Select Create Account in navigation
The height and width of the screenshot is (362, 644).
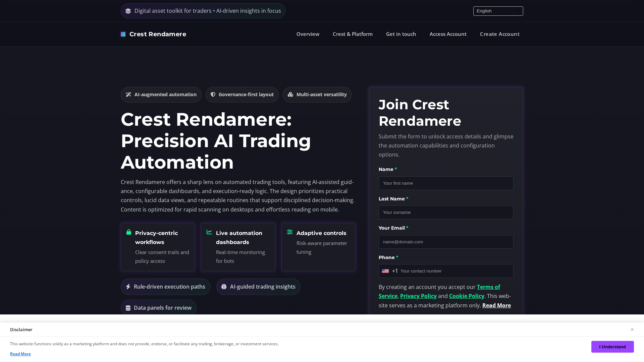coord(499,34)
